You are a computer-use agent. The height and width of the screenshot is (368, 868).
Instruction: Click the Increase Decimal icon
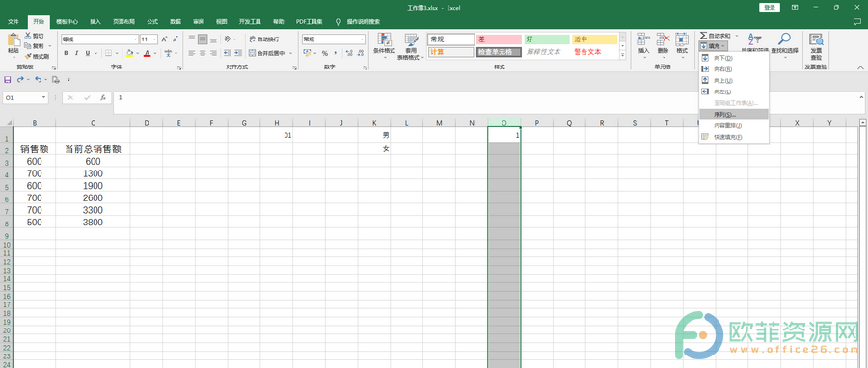[350, 53]
